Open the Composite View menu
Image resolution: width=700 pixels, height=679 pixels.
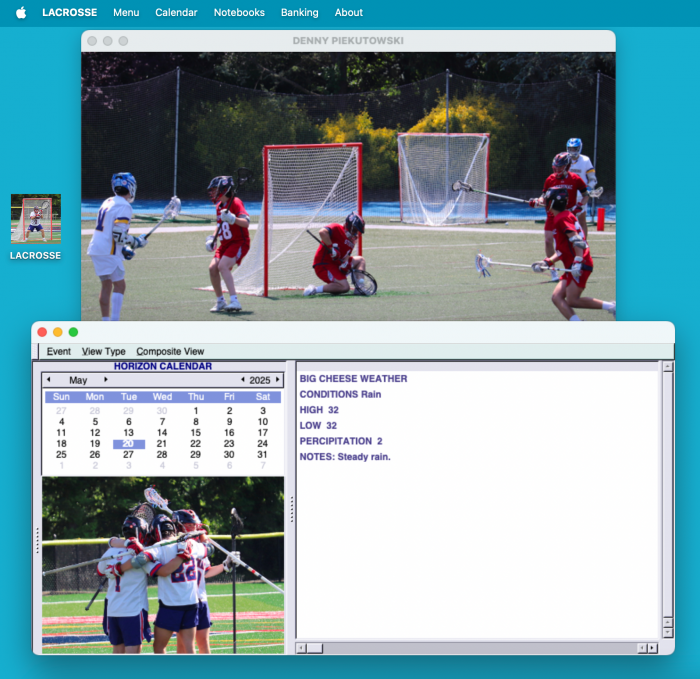click(170, 352)
